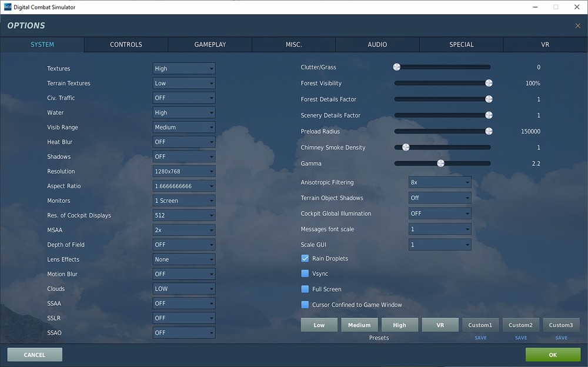This screenshot has height=367, width=588.
Task: Adjust the Gamma slider handle
Action: [x=441, y=163]
